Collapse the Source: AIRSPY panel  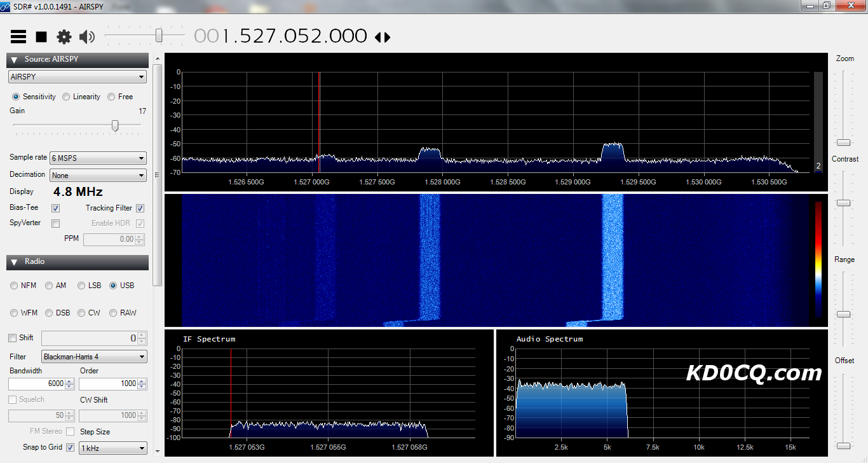click(14, 60)
